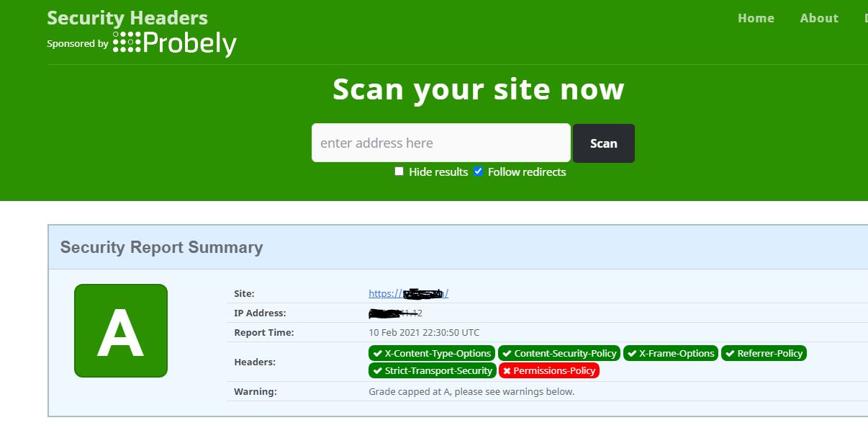Click the green A grade badge
Image resolution: width=868 pixels, height=428 pixels.
pyautogui.click(x=120, y=330)
